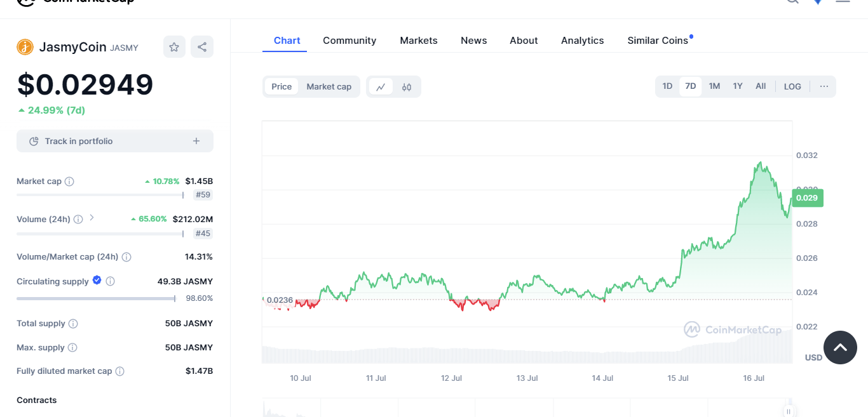The image size is (868, 417).
Task: Click the Contracts heading
Action: 36,400
